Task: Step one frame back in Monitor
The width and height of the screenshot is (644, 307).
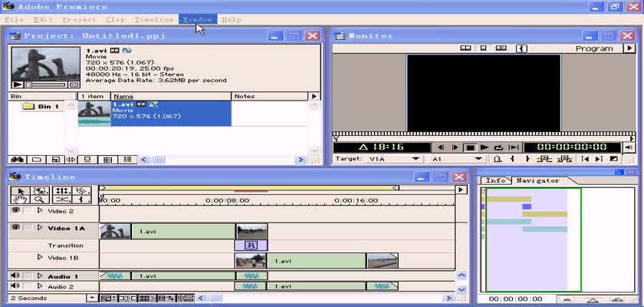Action: (x=441, y=147)
